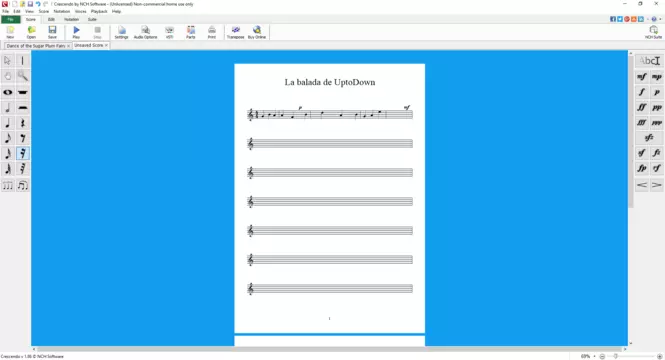
Task: Choose the mezzo-forte dynamic marking
Action: coord(642,77)
